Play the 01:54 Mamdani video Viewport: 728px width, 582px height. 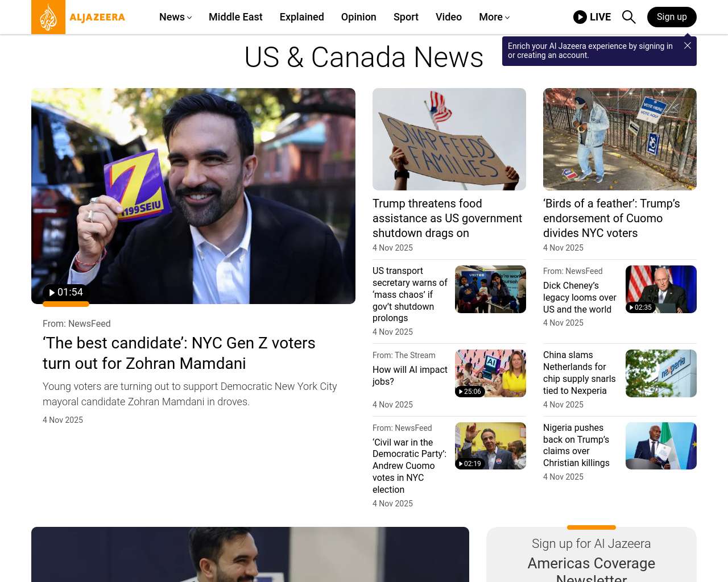click(65, 292)
